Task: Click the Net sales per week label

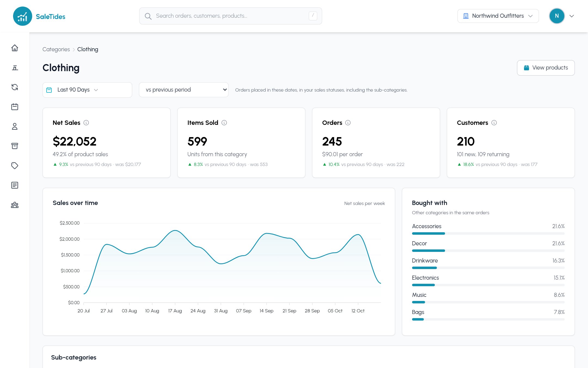Action: point(365,203)
